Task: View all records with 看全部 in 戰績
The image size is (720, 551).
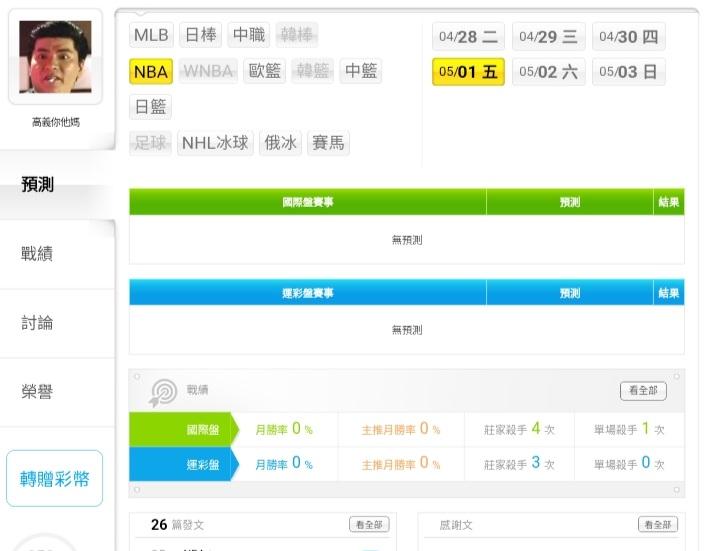Action: (643, 391)
